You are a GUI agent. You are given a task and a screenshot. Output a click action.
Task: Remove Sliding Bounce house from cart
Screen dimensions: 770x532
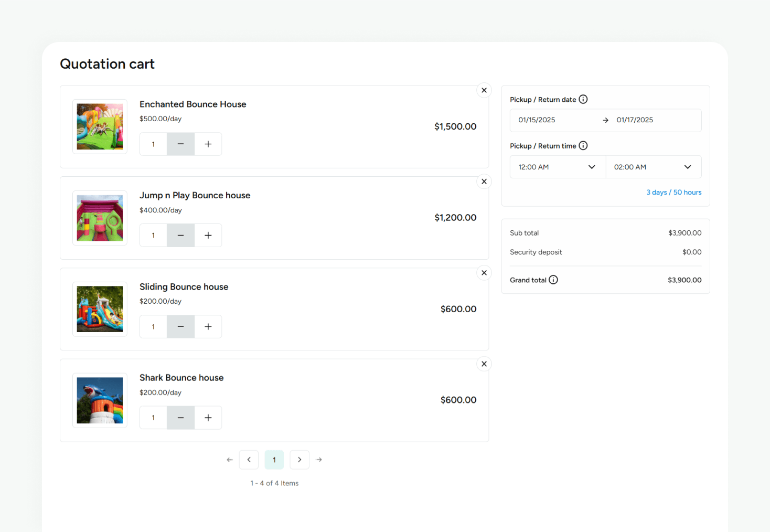484,273
